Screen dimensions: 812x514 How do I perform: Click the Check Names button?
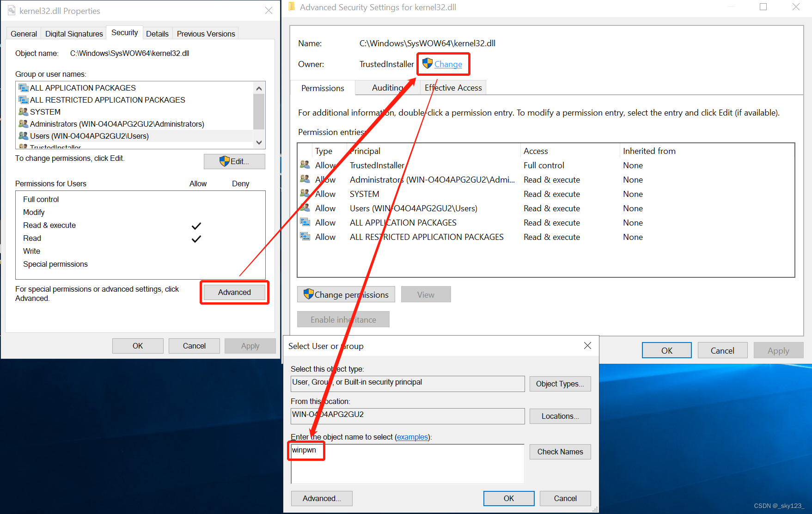coord(560,452)
